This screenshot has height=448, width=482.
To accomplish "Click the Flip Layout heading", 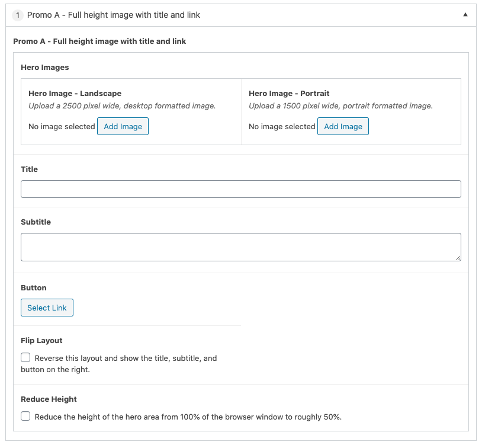I will coord(41,341).
